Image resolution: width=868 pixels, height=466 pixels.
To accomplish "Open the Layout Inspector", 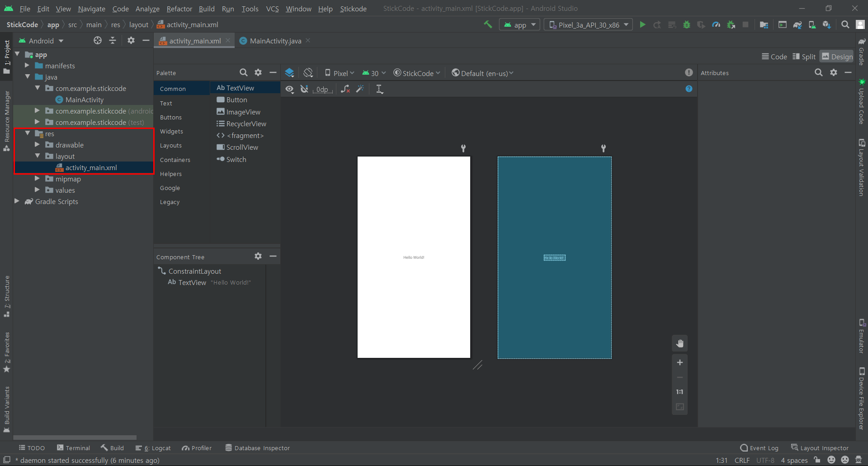I will [820, 448].
